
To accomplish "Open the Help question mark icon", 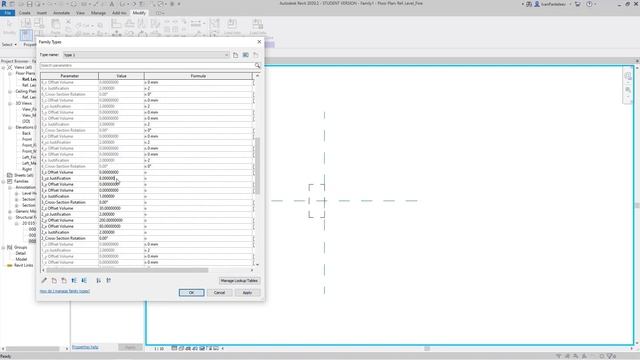I will pos(589,4).
